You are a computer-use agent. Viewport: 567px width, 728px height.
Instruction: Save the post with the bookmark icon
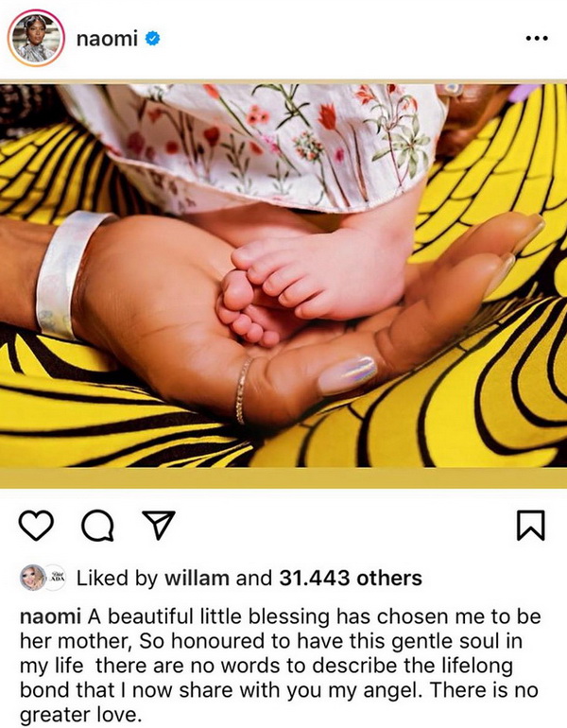pyautogui.click(x=531, y=525)
